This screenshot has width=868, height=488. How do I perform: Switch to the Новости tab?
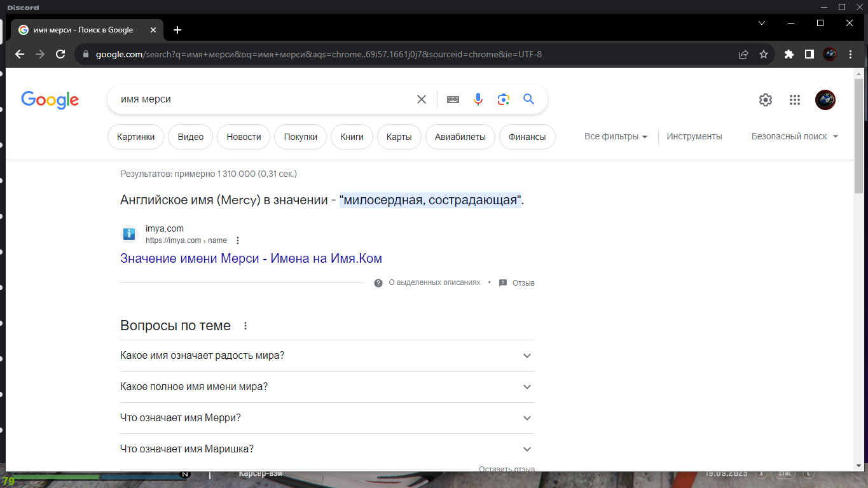tap(244, 137)
